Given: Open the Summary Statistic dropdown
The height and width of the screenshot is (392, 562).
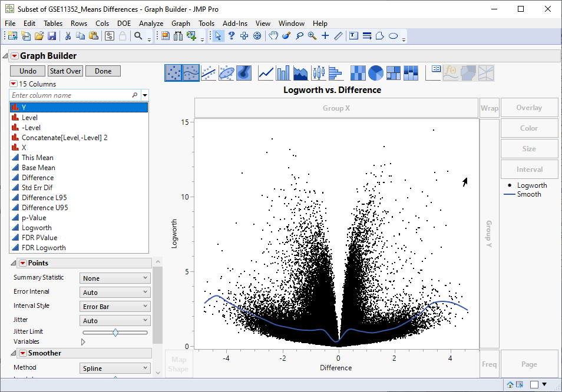Looking at the screenshot, I should pyautogui.click(x=115, y=278).
